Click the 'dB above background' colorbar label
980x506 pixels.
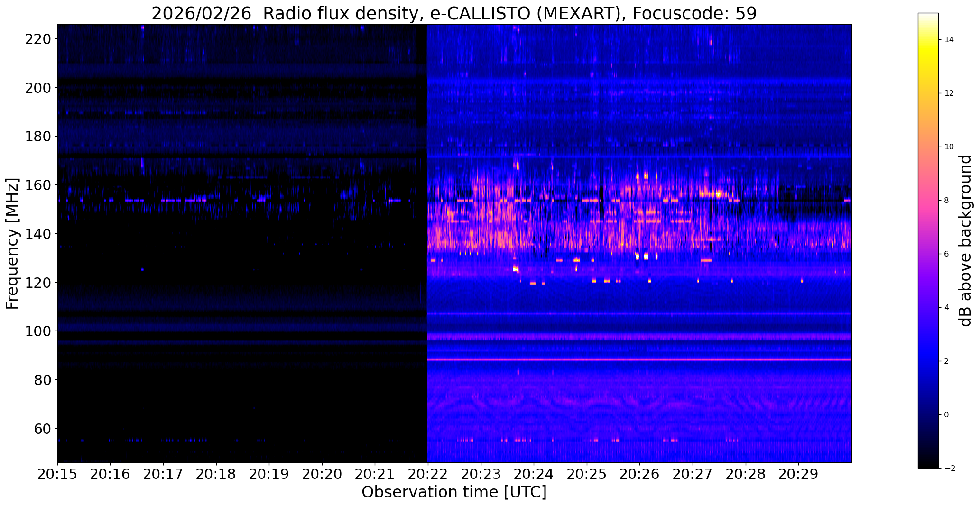[x=965, y=240]
